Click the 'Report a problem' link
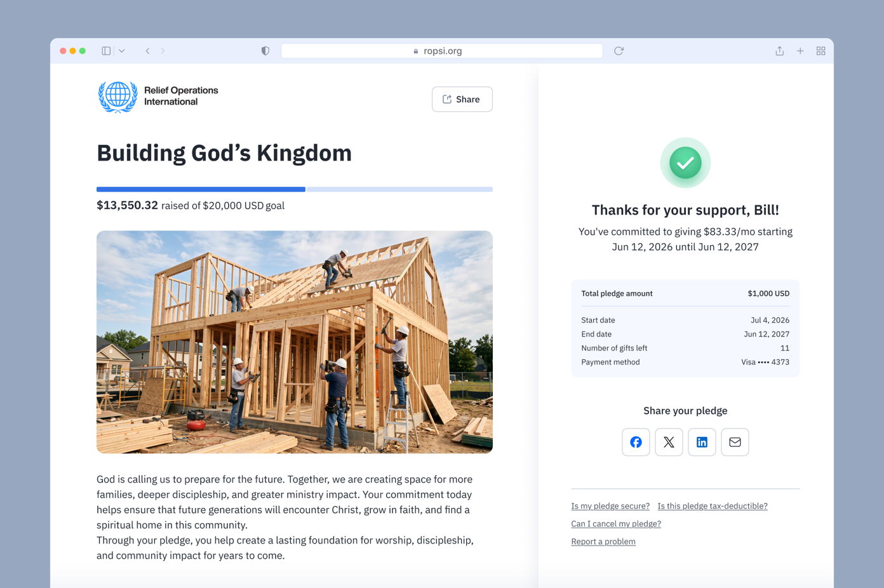Screen dimensions: 884x588 603,542
